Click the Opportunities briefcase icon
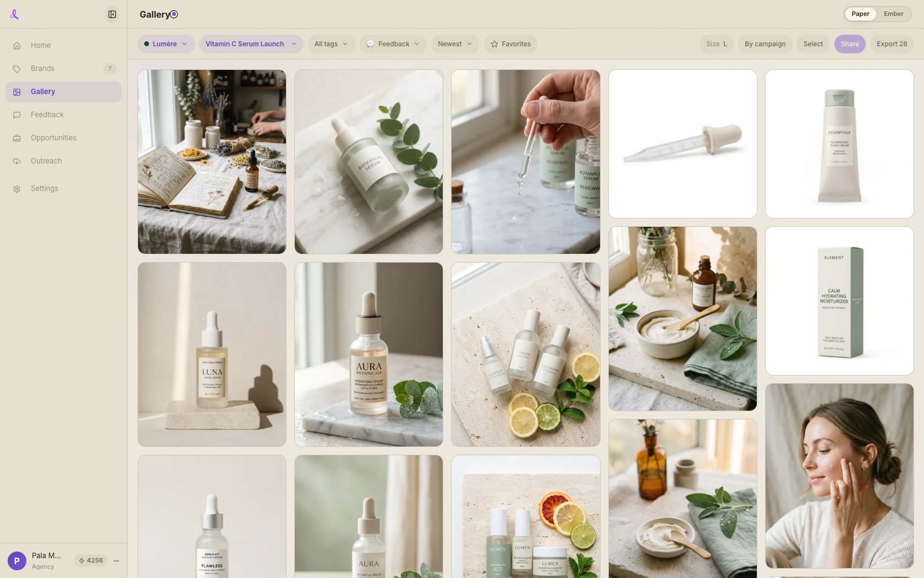This screenshot has height=578, width=924. (17, 138)
